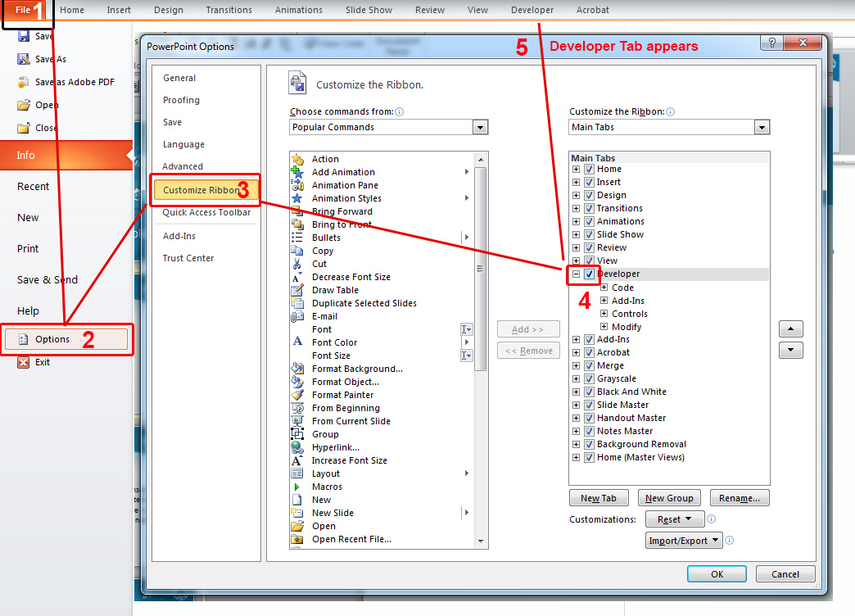855x616 pixels.
Task: Click the From Current Slide icon
Action: coord(297,421)
